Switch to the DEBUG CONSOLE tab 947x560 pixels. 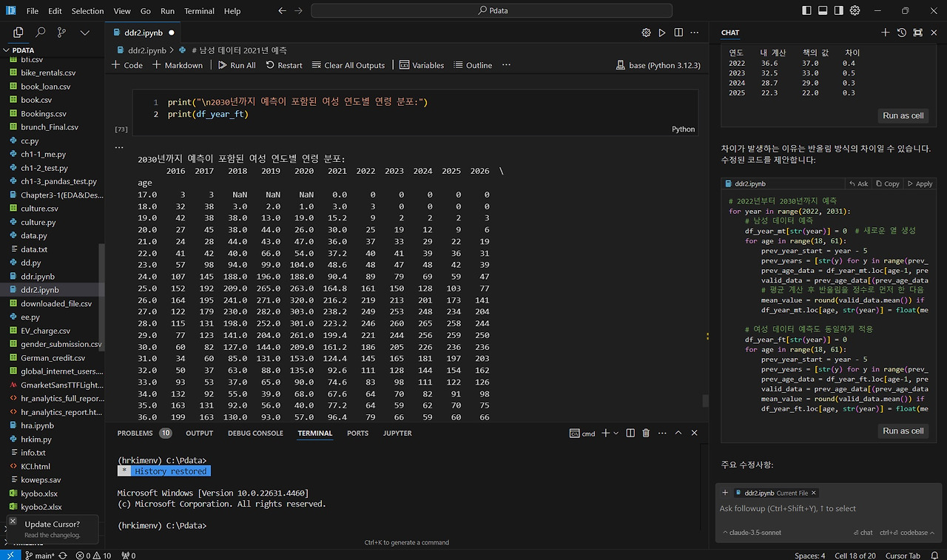tap(255, 434)
